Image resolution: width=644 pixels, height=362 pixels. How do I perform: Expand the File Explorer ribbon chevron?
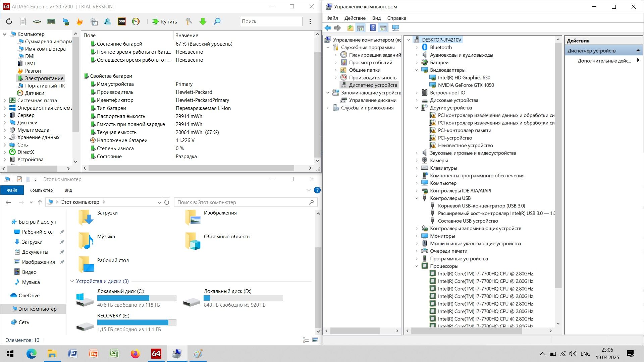308,190
